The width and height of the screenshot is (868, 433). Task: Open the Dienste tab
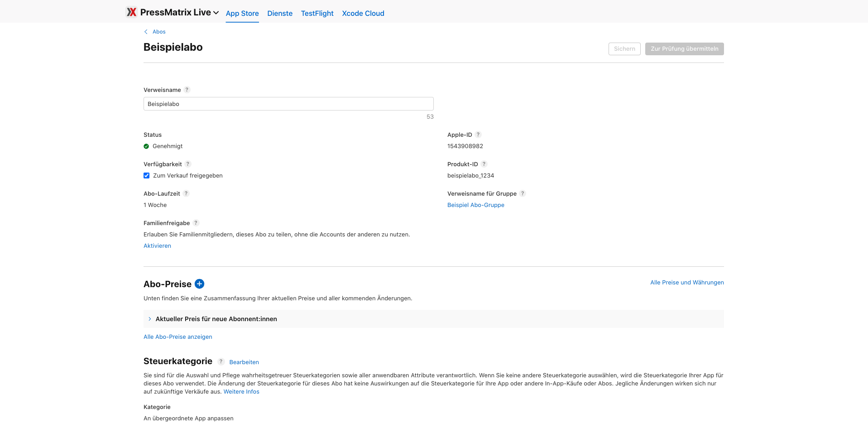(x=280, y=14)
